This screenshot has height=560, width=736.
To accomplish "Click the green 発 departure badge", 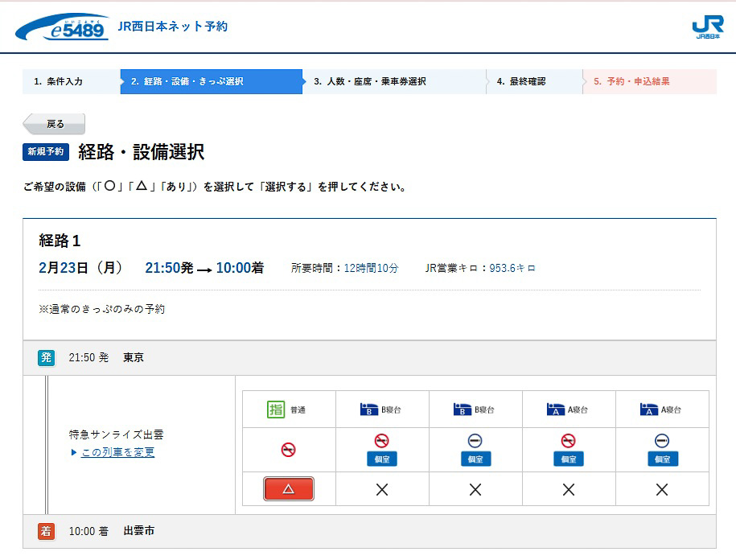I will coord(46,357).
